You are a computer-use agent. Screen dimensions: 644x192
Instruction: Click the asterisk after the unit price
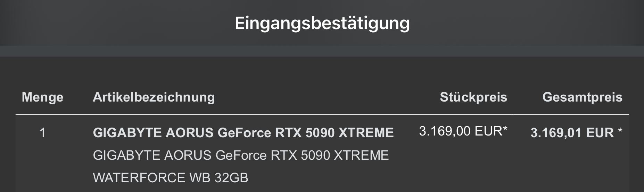click(505, 130)
